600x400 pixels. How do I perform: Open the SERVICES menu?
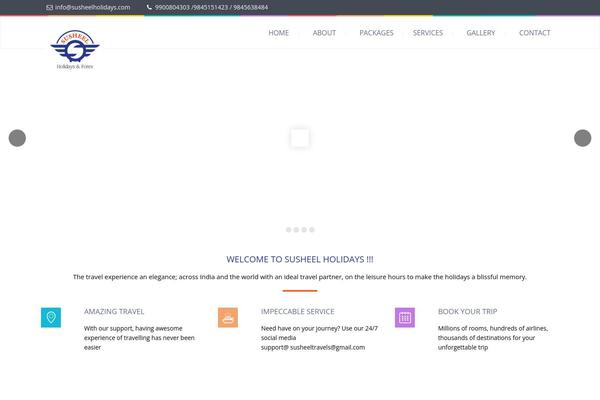coord(428,33)
